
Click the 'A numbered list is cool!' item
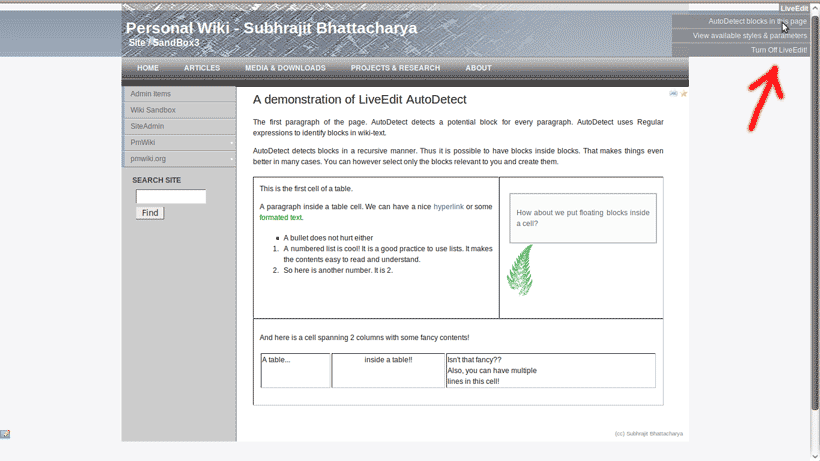click(388, 254)
